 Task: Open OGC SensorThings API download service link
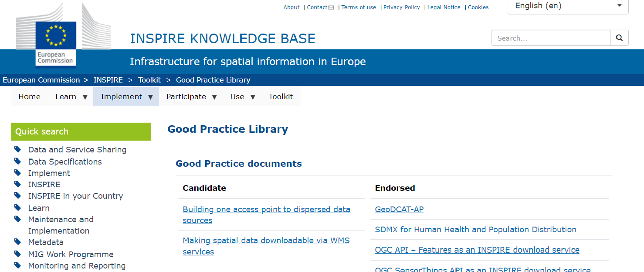point(483,269)
